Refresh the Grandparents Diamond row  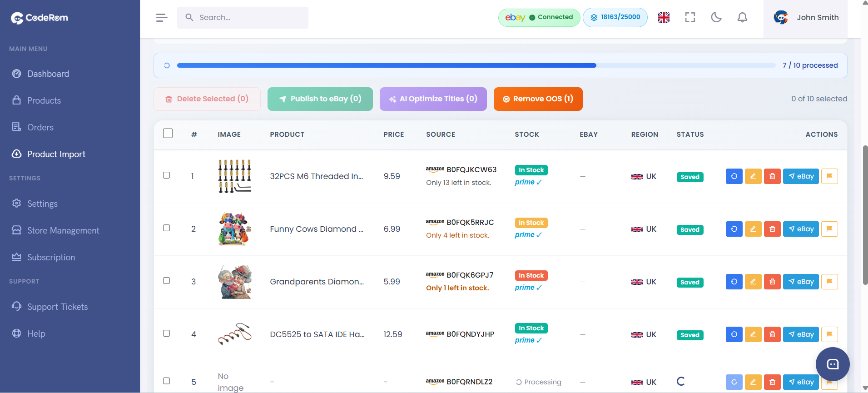[x=734, y=282]
